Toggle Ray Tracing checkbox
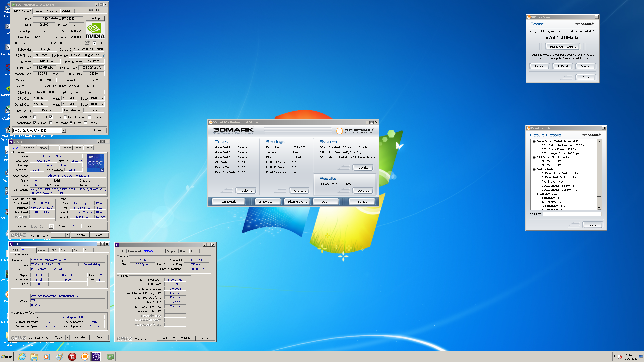This screenshot has width=644, height=362. click(51, 123)
